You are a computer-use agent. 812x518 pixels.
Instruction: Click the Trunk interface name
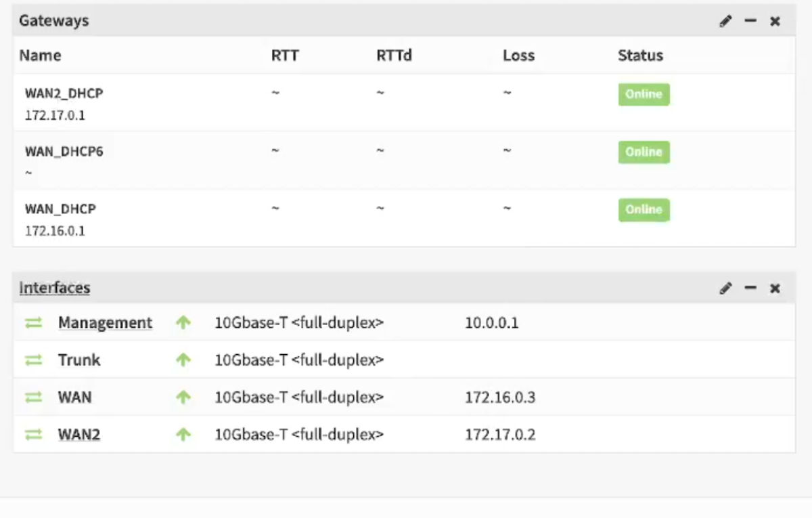coord(79,360)
